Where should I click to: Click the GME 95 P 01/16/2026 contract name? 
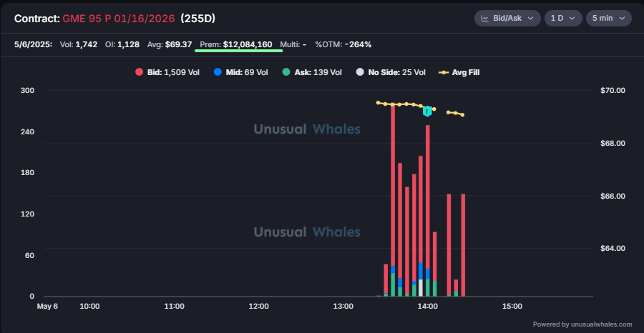click(119, 19)
